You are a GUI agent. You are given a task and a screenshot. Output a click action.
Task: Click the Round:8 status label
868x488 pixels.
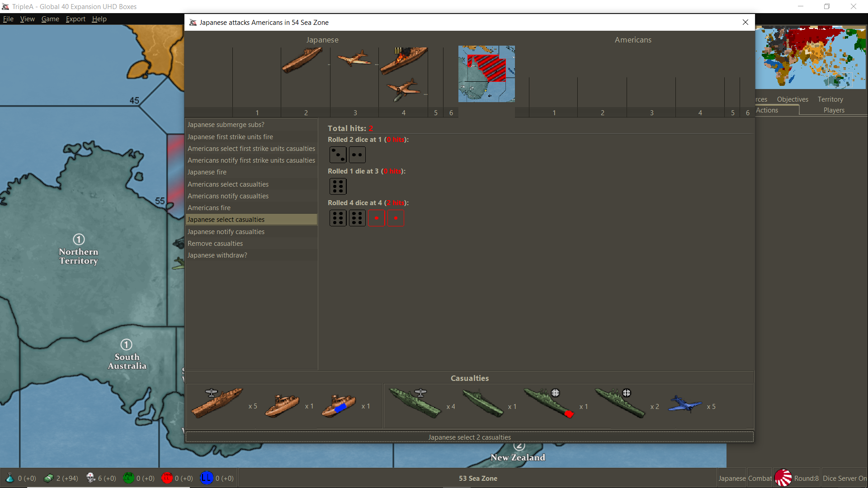coord(806,478)
